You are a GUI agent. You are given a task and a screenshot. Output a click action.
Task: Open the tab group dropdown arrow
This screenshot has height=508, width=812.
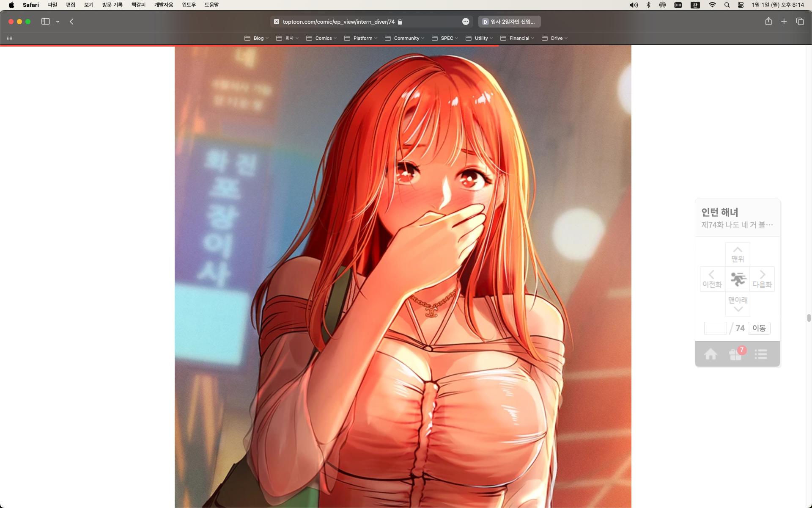(x=58, y=22)
